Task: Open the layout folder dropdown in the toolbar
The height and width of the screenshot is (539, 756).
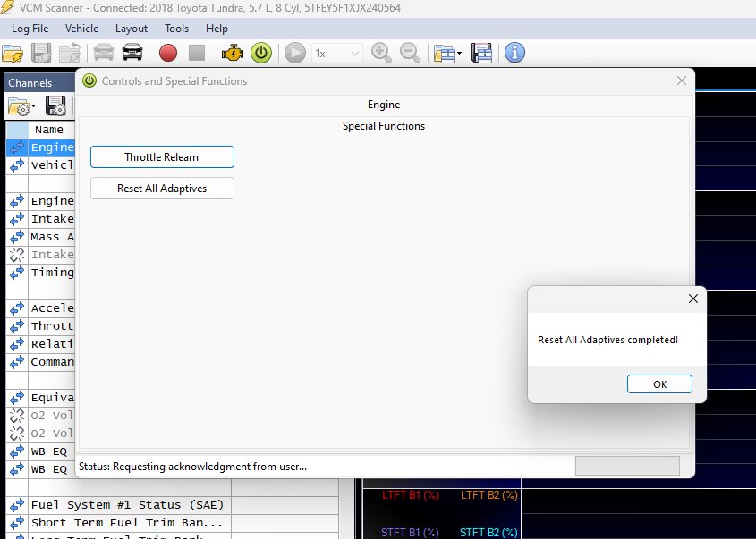Action: pyautogui.click(x=447, y=54)
